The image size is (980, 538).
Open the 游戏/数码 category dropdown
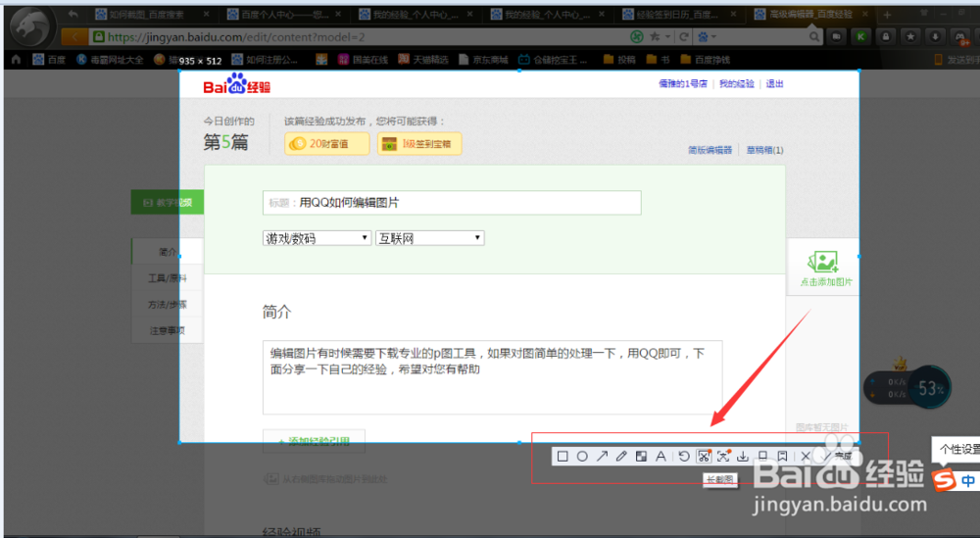(317, 238)
